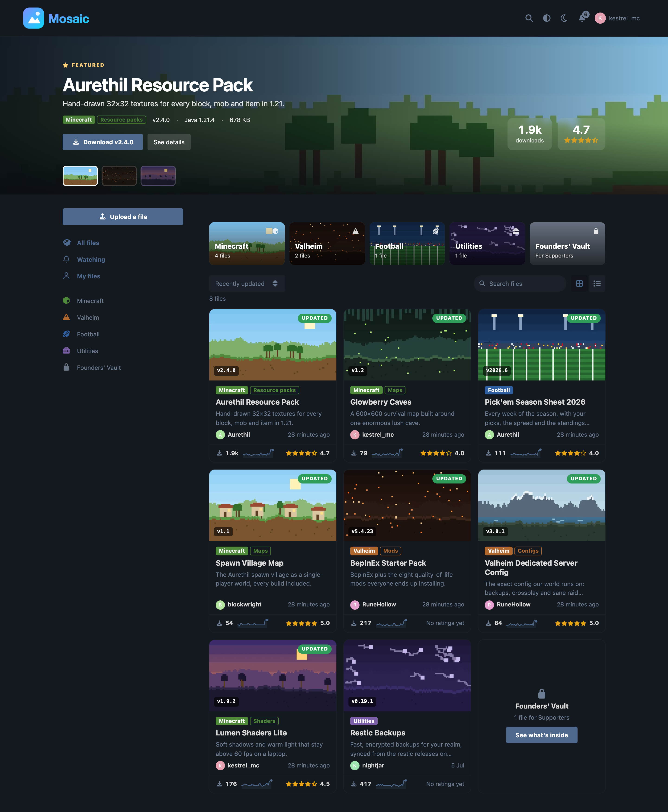Click the Resource packs tag on Aurethil card
The image size is (668, 812).
274,390
